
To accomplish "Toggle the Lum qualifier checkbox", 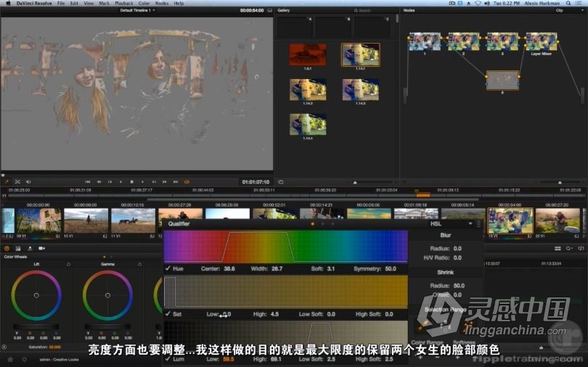I will pos(168,358).
